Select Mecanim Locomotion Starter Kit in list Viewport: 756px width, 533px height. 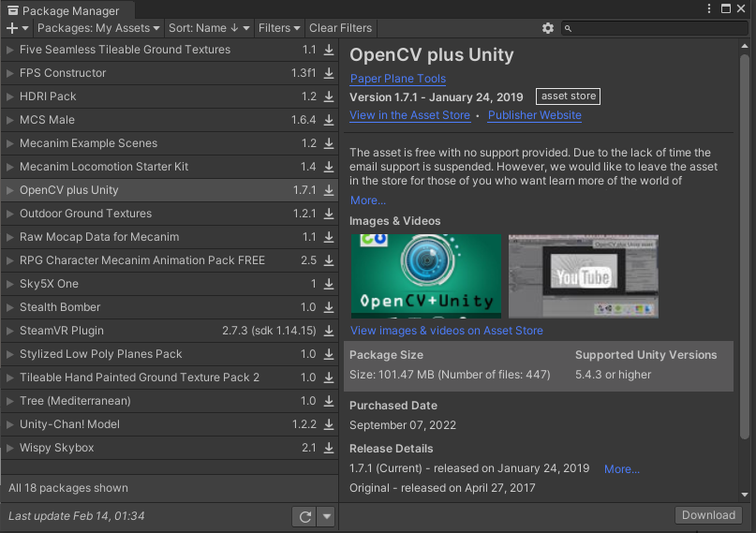pyautogui.click(x=170, y=167)
